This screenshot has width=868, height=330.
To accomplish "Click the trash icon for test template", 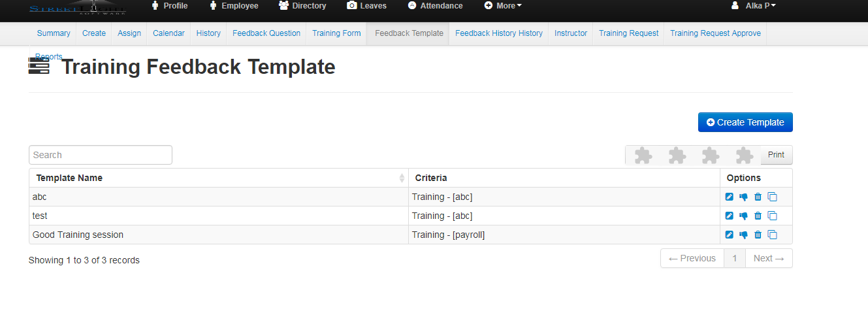I will pos(758,216).
